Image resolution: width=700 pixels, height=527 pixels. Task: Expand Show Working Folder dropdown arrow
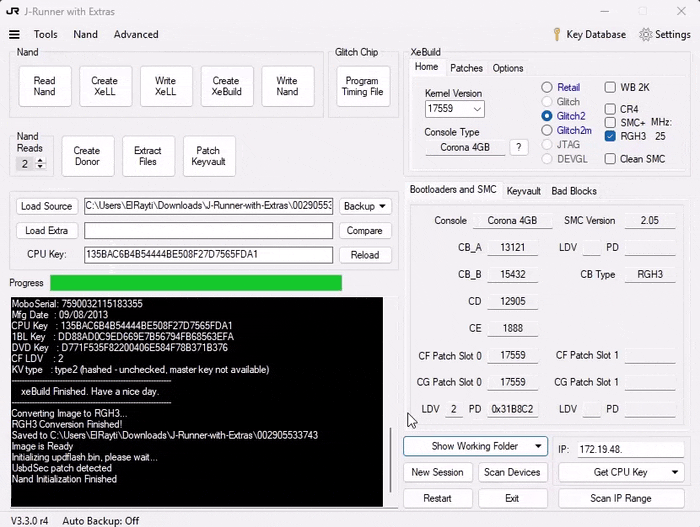pos(538,446)
